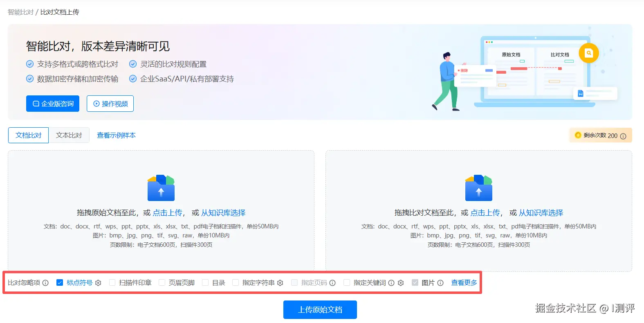Screen dimensions: 644x323
Task: Click the 企业SaaS/API/私有部署支持 feature text
Action: point(187,79)
